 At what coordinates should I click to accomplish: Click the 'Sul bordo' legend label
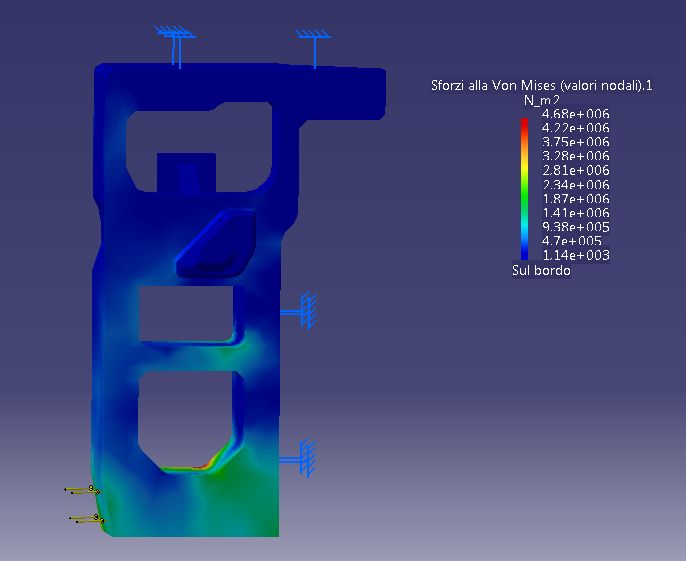click(541, 270)
